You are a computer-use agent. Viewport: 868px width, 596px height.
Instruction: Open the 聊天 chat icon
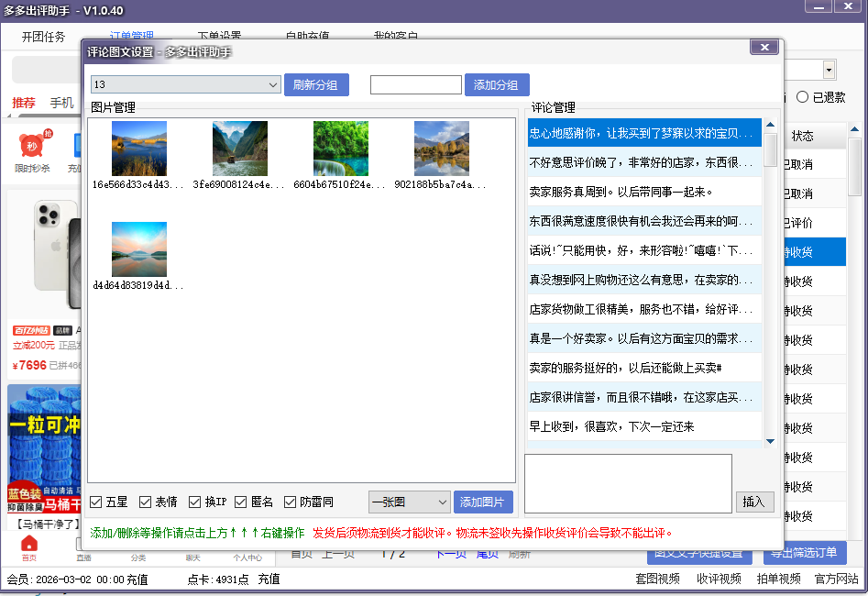(191, 555)
